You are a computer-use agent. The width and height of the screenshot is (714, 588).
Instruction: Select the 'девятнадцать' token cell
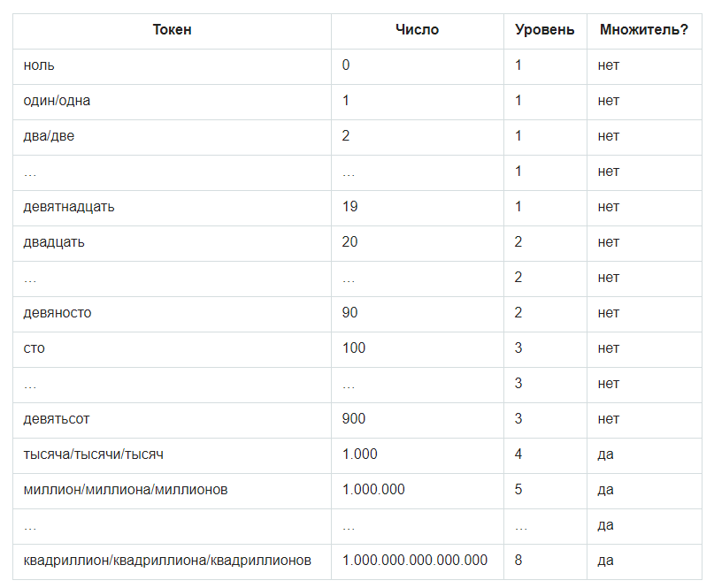click(69, 207)
